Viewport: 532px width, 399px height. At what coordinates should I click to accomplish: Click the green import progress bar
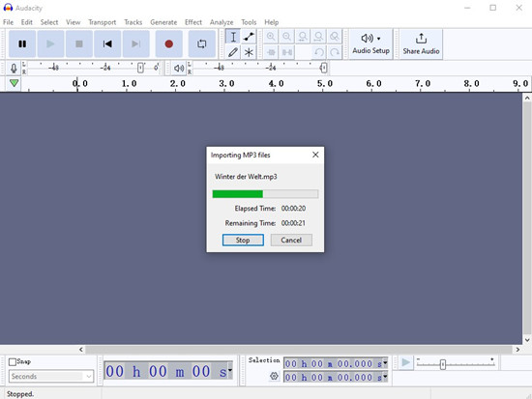[x=265, y=194]
